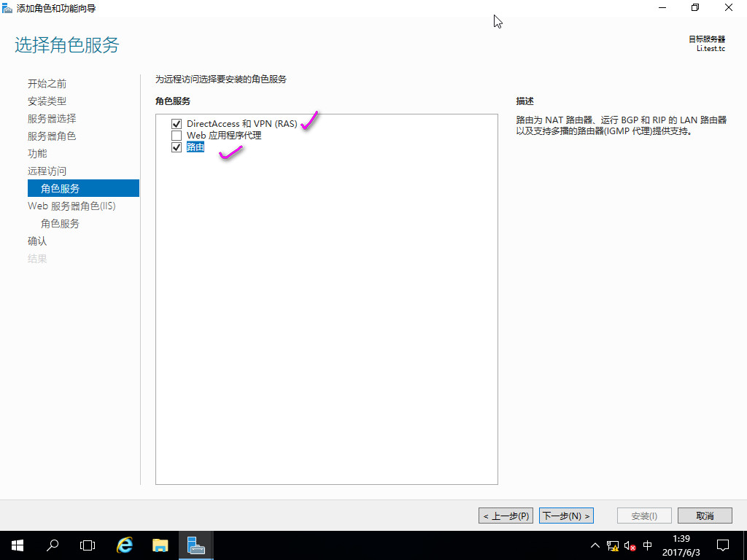The width and height of the screenshot is (747, 560).
Task: Open the 确认 step
Action: click(x=37, y=241)
